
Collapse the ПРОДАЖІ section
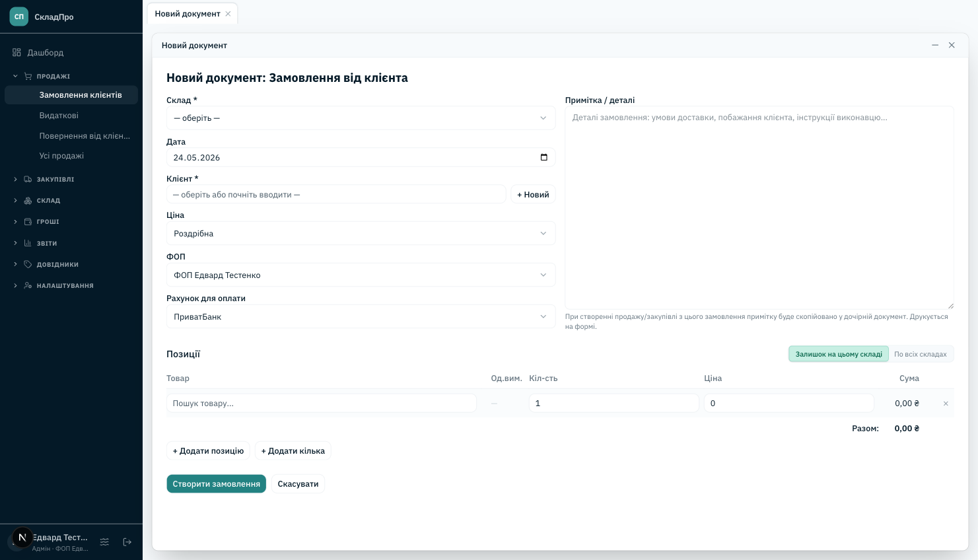coord(15,76)
